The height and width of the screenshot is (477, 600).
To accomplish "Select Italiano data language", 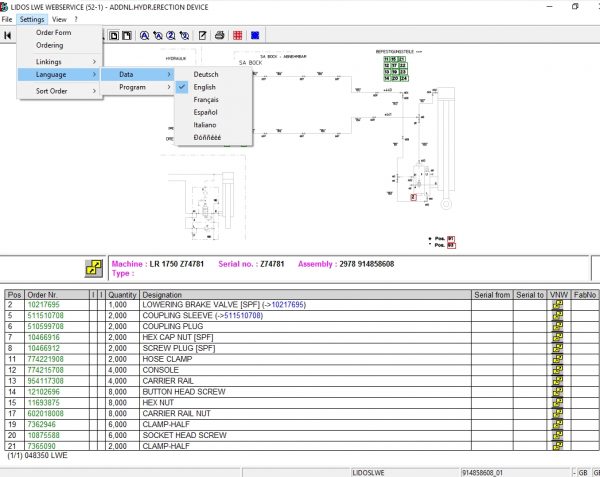I will (x=214, y=125).
